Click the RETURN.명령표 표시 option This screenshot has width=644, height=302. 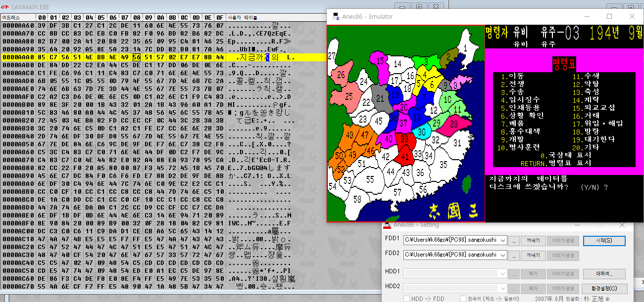(556, 163)
